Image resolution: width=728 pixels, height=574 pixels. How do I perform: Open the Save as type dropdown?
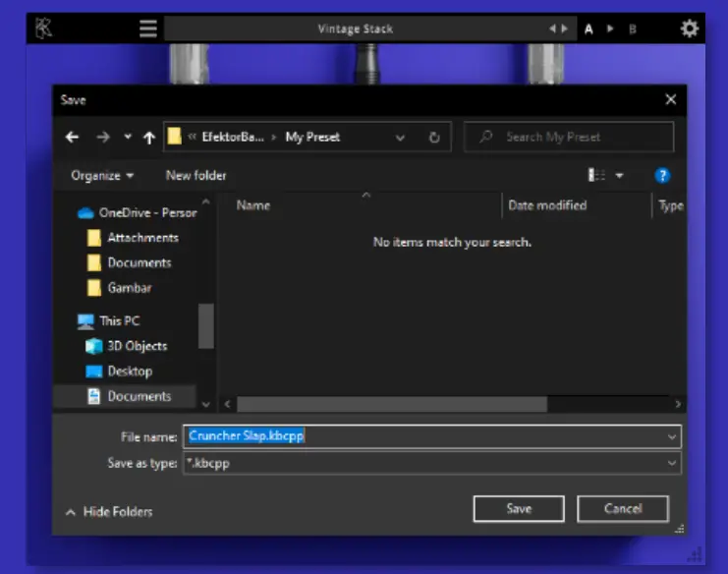[432, 463]
